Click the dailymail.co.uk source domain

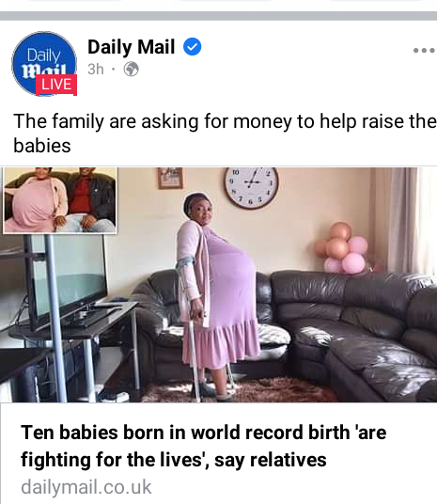point(86,487)
